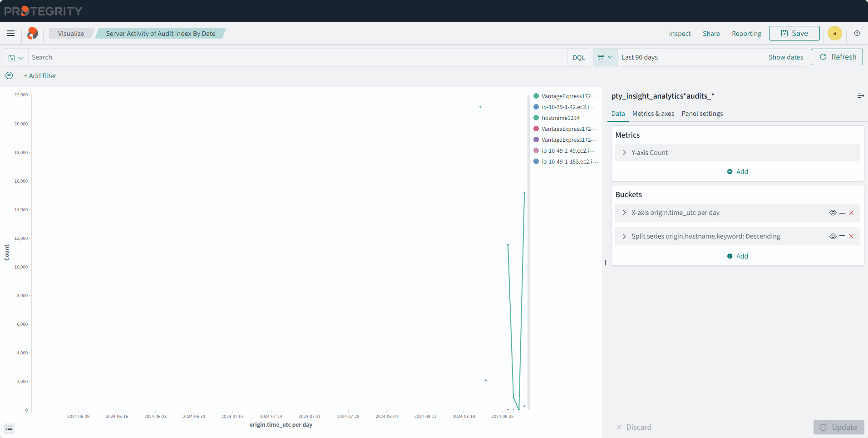Viewport: 868px width, 438px height.
Task: Open the saved queries menu
Action: click(x=16, y=58)
